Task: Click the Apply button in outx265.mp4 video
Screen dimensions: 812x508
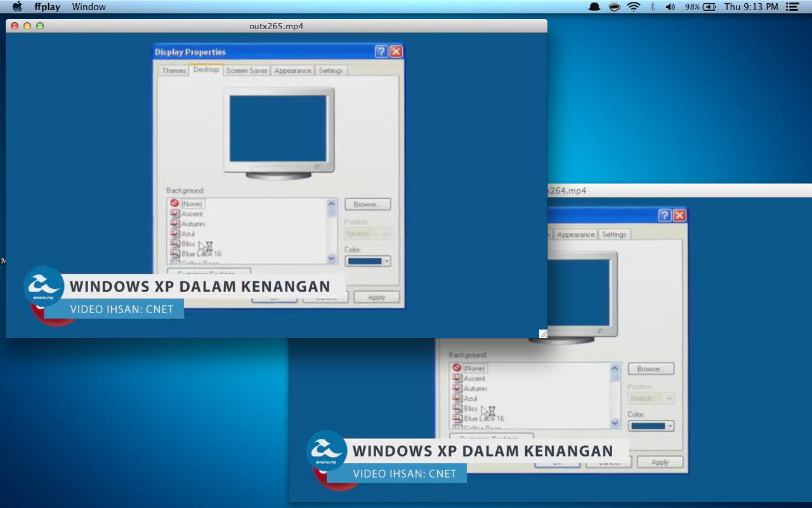Action: pyautogui.click(x=377, y=297)
